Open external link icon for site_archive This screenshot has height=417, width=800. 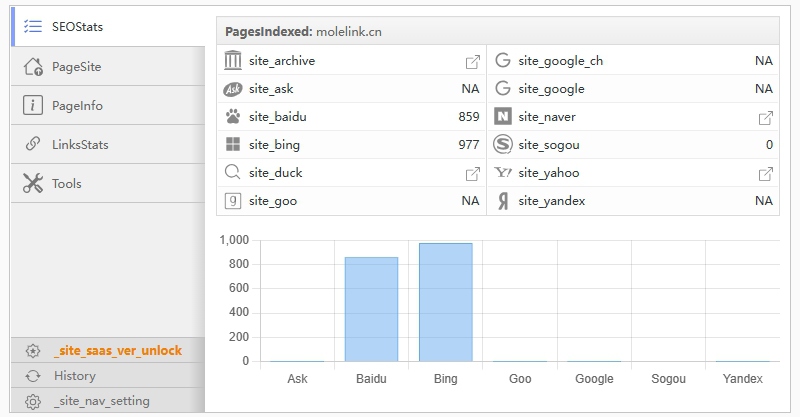pos(472,62)
